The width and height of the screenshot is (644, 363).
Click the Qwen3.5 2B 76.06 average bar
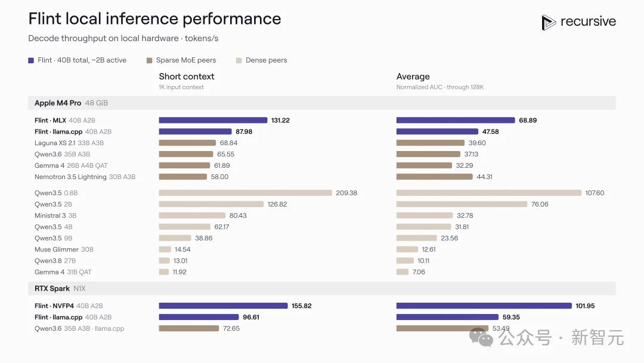click(x=462, y=204)
